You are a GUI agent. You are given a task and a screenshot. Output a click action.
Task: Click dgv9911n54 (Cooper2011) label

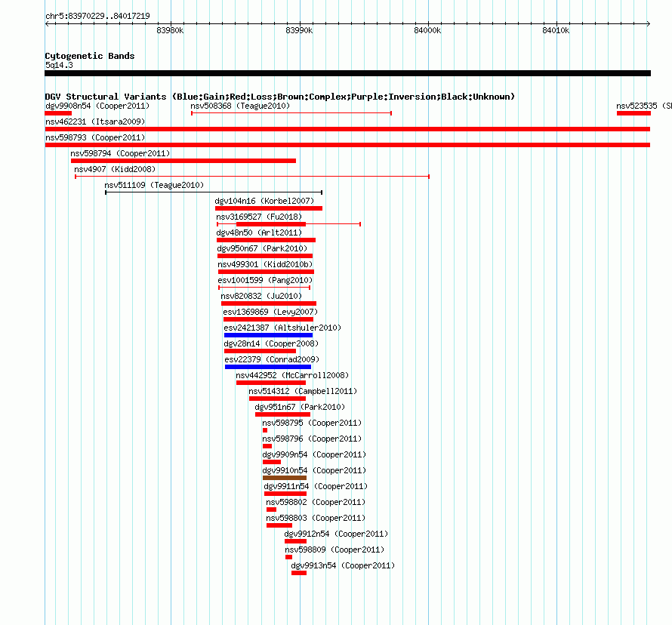coord(316,486)
